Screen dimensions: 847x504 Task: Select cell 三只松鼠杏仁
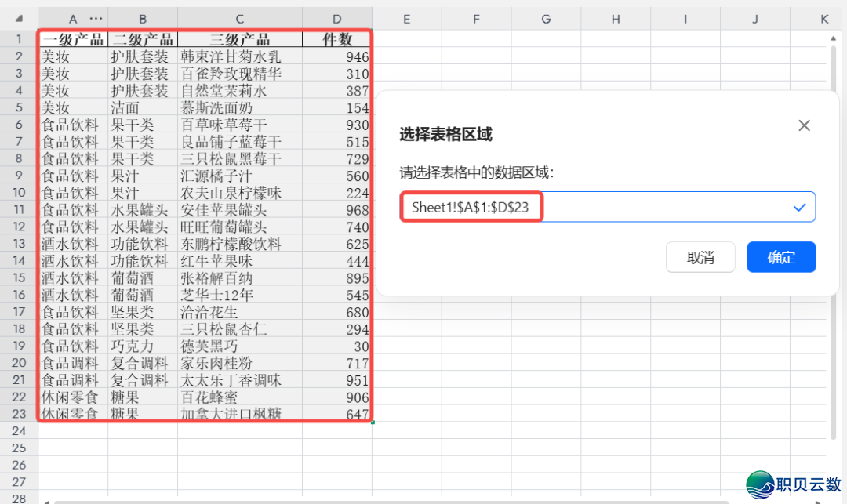point(240,328)
